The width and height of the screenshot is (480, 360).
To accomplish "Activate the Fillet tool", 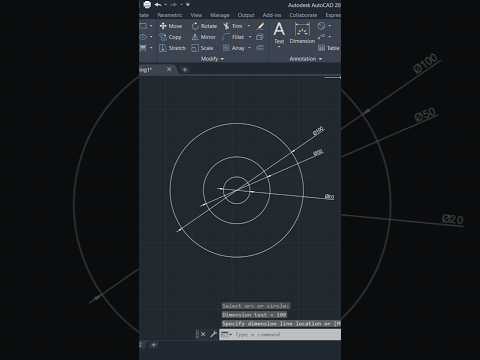I will pos(233,37).
